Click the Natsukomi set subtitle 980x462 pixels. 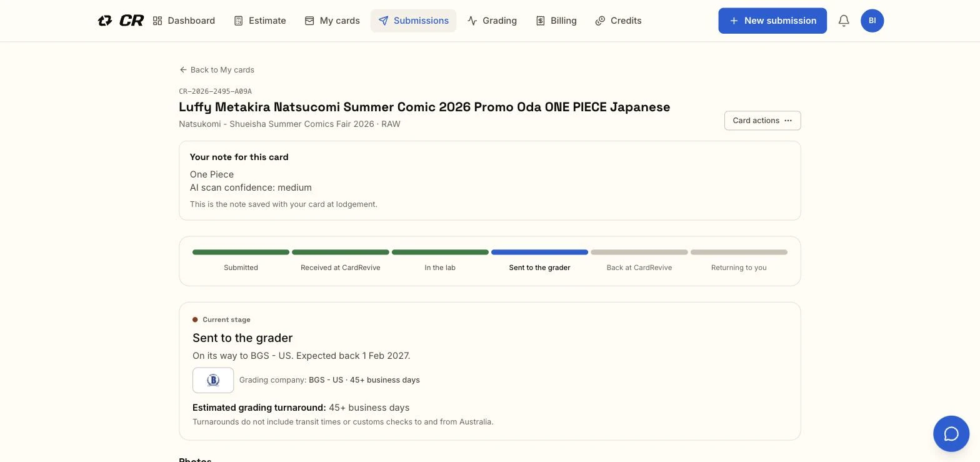click(289, 124)
